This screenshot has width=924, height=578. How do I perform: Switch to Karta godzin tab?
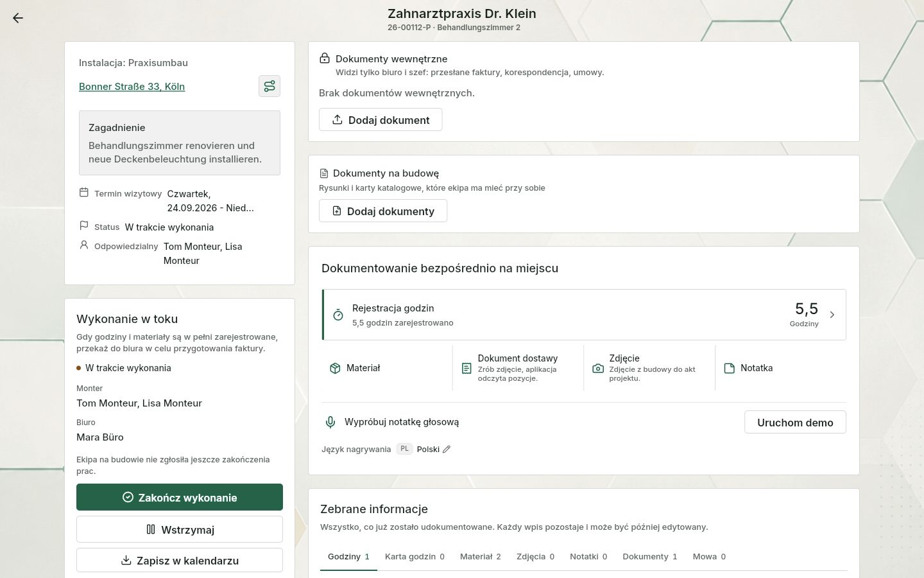tap(415, 557)
